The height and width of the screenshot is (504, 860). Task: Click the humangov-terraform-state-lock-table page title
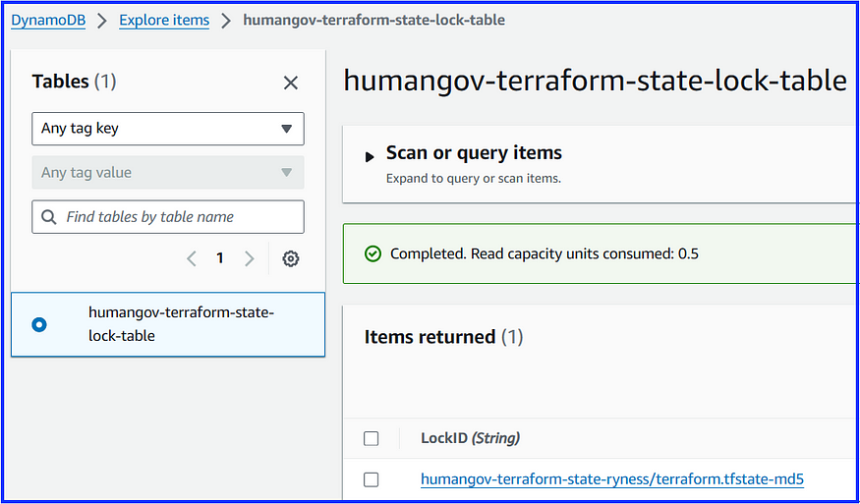tap(595, 82)
